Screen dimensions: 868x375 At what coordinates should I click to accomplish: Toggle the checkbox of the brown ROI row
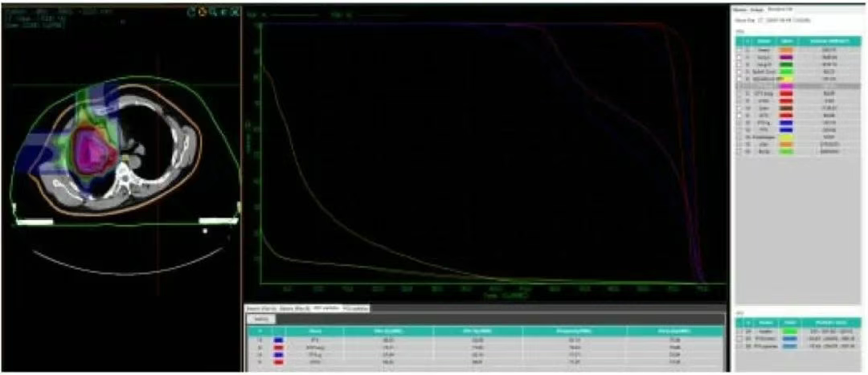click(739, 108)
